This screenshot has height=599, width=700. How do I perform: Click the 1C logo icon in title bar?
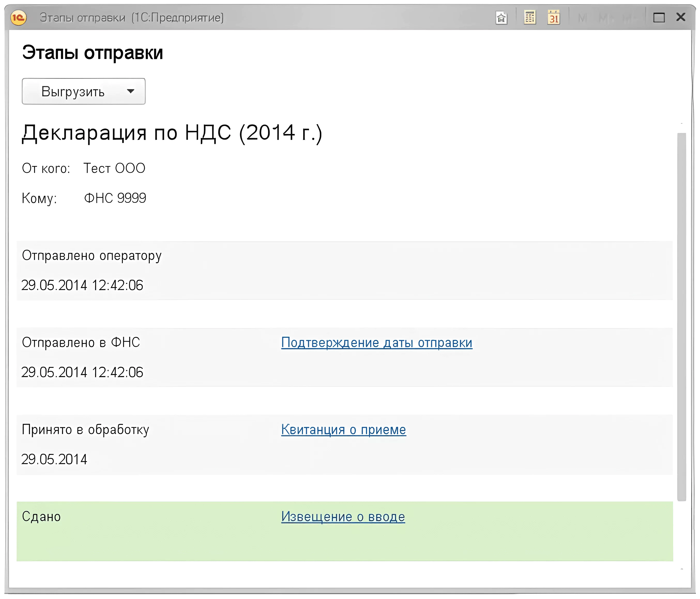tap(18, 18)
